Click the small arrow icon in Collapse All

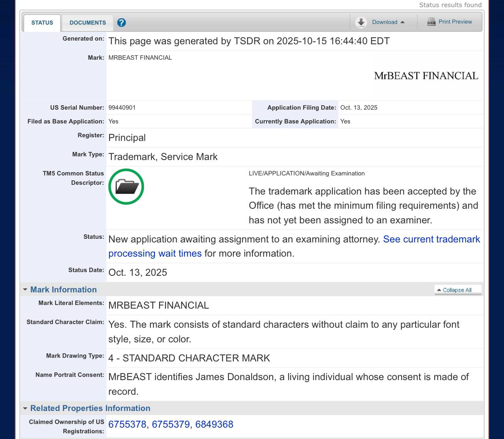coord(439,290)
